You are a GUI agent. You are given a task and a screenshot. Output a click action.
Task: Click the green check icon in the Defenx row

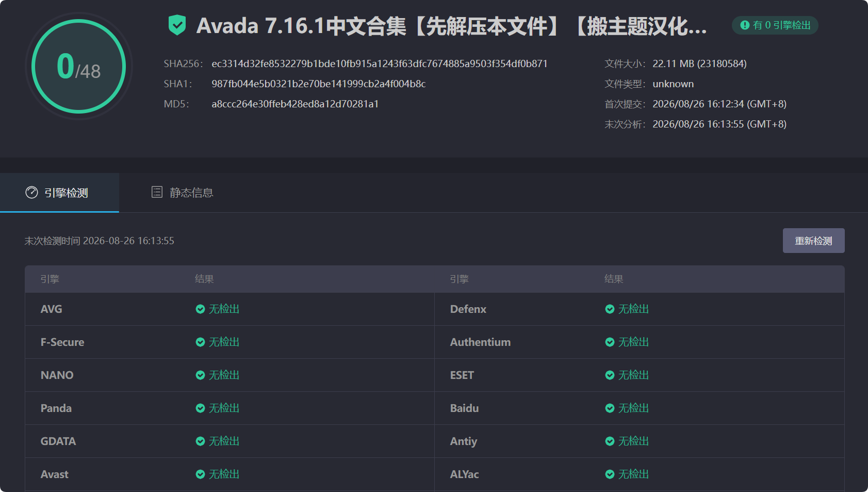click(x=610, y=309)
